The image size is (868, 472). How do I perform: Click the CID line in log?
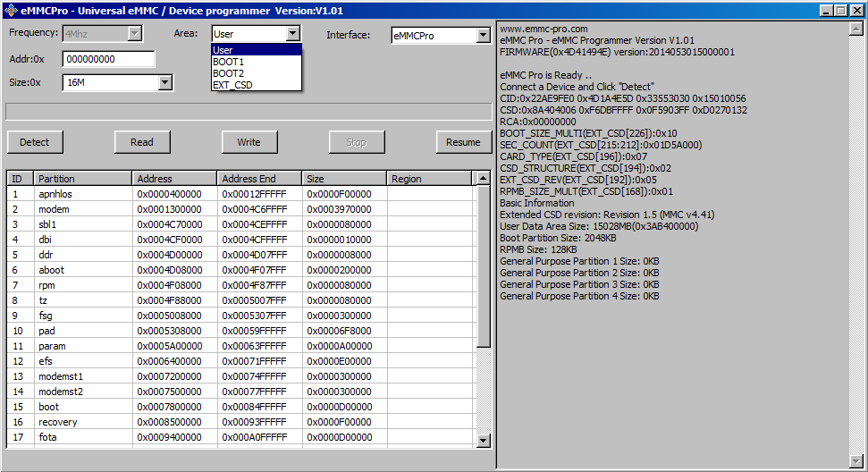click(x=623, y=98)
